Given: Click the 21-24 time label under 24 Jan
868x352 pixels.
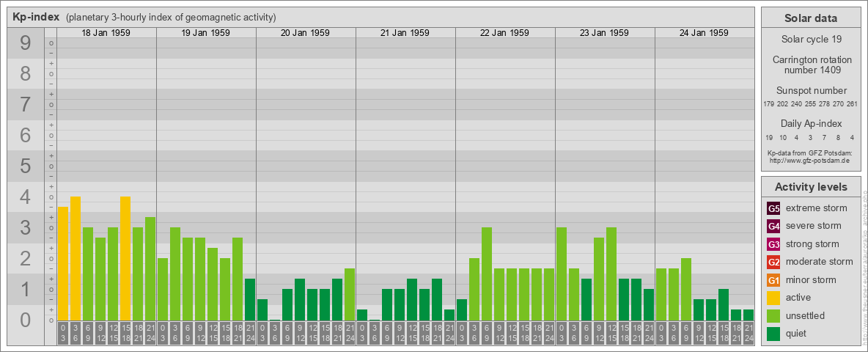Looking at the screenshot, I should pos(748,334).
